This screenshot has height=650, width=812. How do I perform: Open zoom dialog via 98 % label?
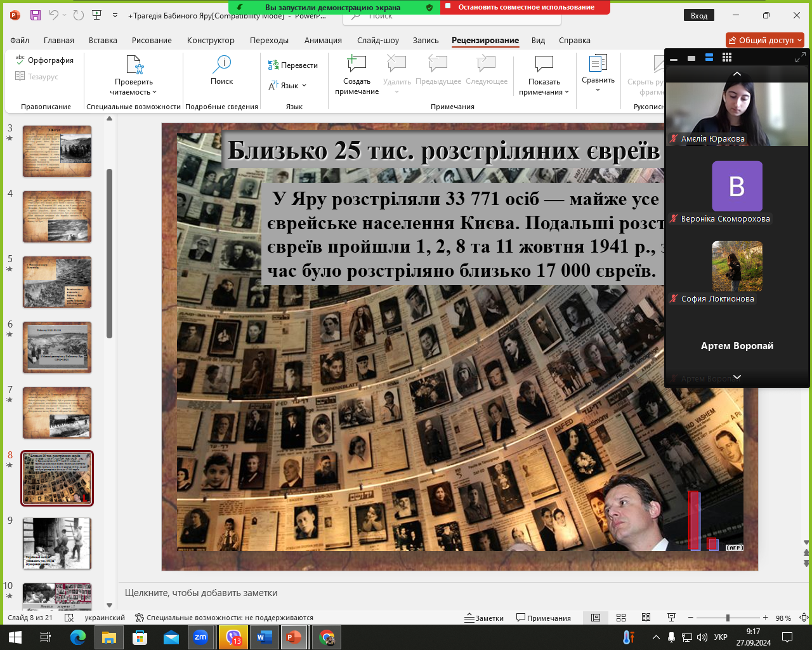[783, 618]
